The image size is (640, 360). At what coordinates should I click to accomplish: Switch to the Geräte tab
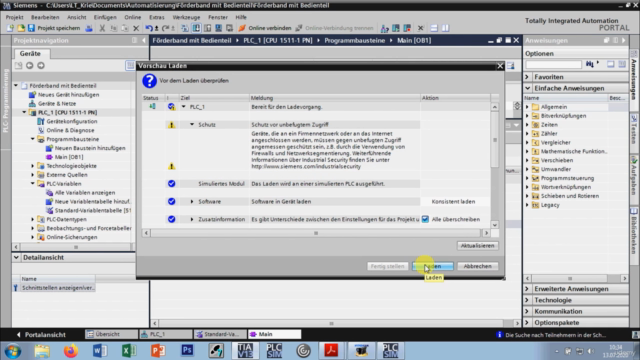[x=31, y=53]
